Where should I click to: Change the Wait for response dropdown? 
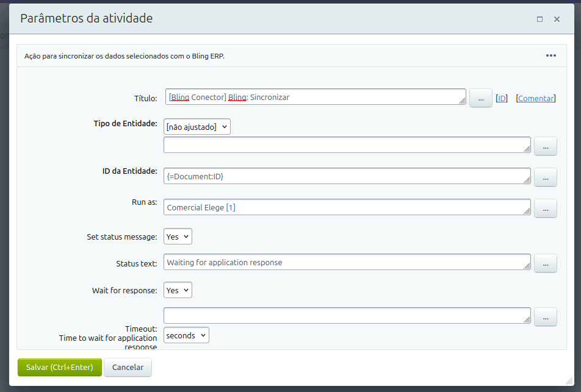pyautogui.click(x=178, y=290)
